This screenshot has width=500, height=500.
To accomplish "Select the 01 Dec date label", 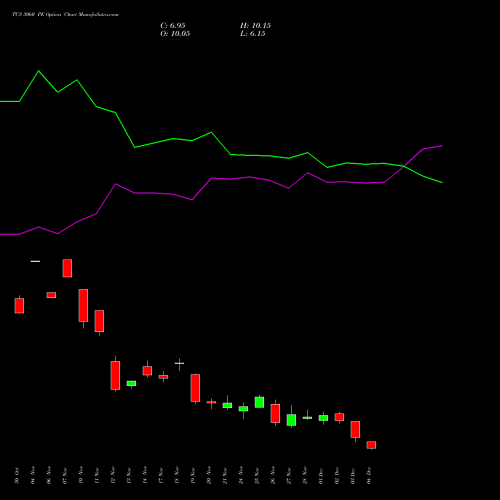I will (321, 476).
